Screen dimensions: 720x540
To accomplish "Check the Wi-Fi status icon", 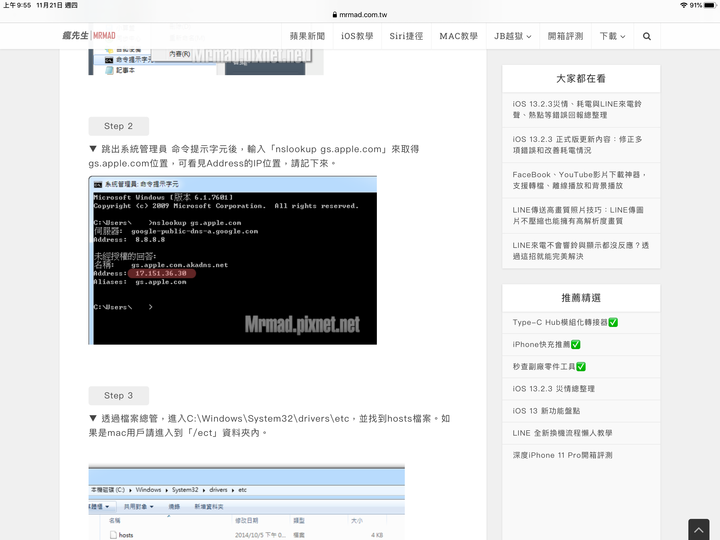I will tap(684, 5).
